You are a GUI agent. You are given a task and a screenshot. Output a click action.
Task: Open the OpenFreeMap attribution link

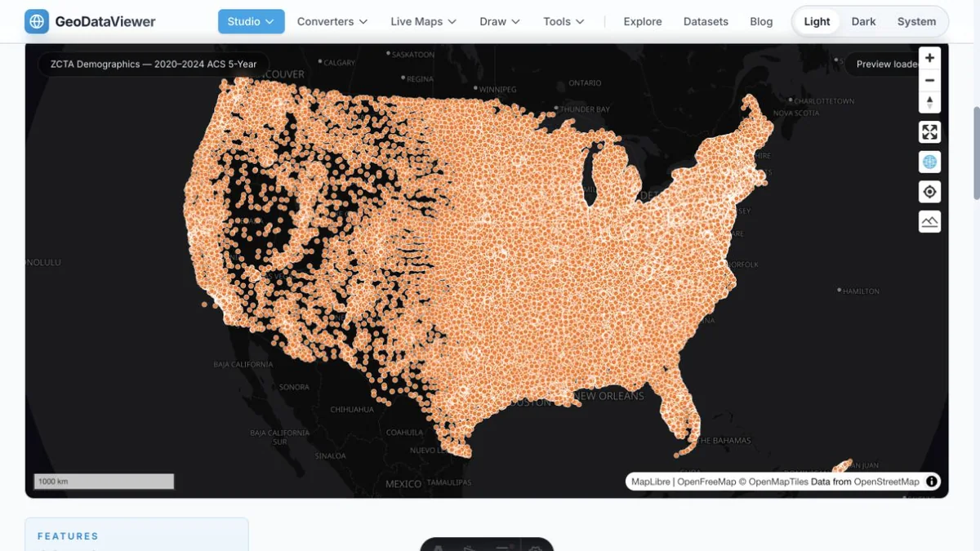click(x=706, y=482)
